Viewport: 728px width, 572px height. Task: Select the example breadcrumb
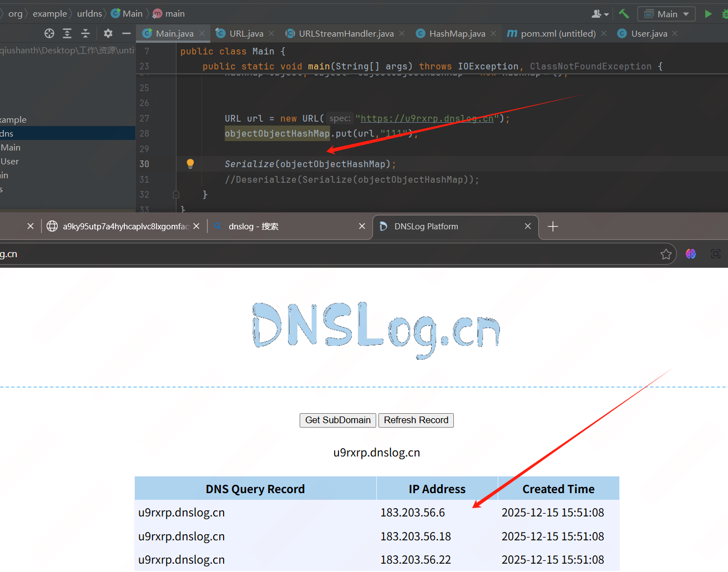50,14
